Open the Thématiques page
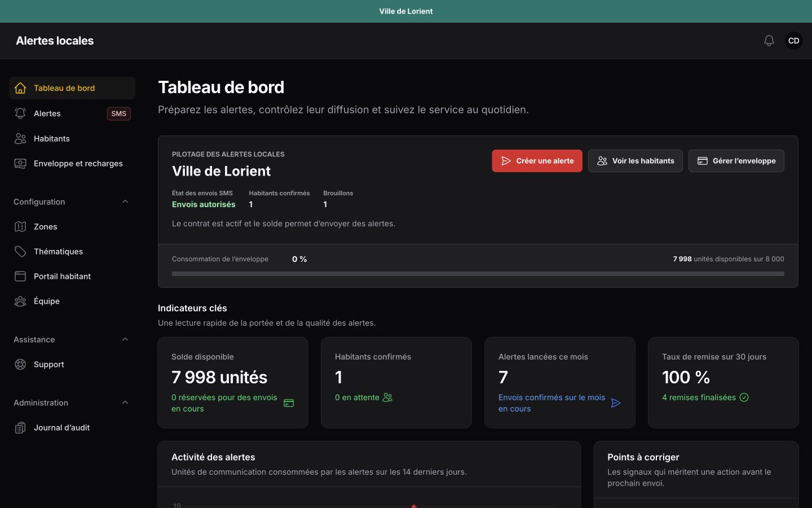Screen dimensions: 812x508 click(72, 251)
